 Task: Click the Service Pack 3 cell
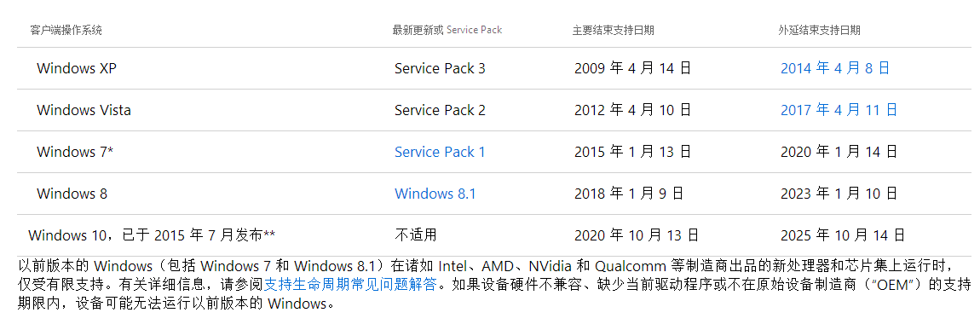pos(440,68)
